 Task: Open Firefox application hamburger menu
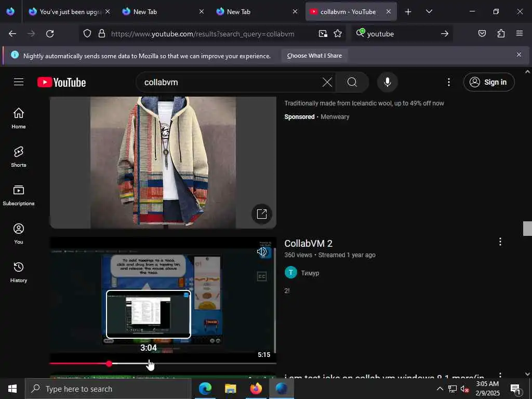(520, 33)
